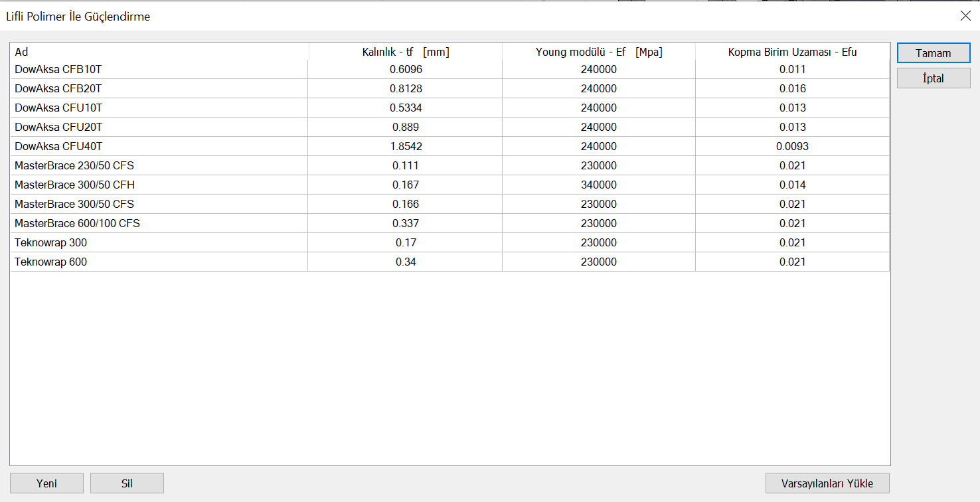The width and height of the screenshot is (980, 502).
Task: Click Varsayılanları Yükle to load defaults
Action: [827, 483]
